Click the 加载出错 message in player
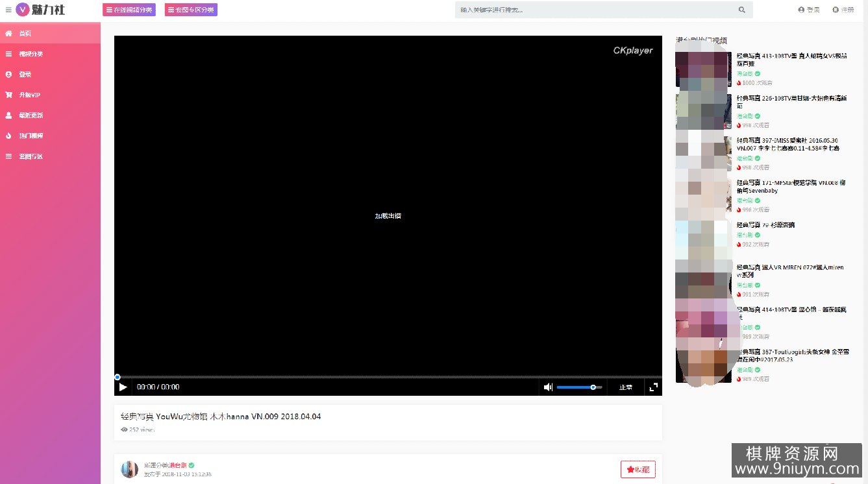The width and height of the screenshot is (868, 484). point(388,216)
